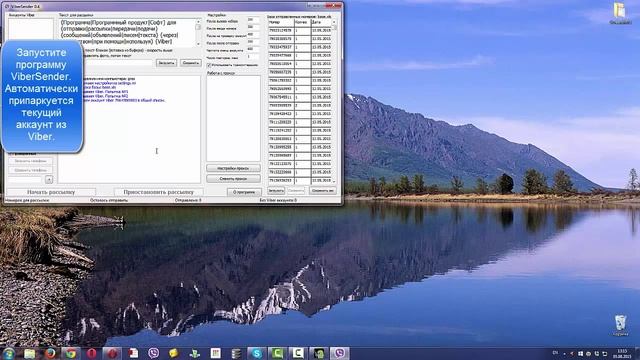Screen dimensions: 640x360
Task: Open the taskbar clock and date
Action: coord(622,353)
